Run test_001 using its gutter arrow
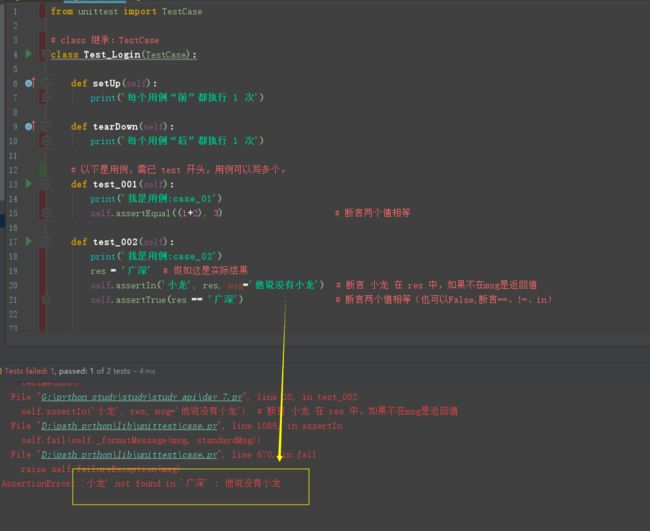 pyautogui.click(x=29, y=184)
